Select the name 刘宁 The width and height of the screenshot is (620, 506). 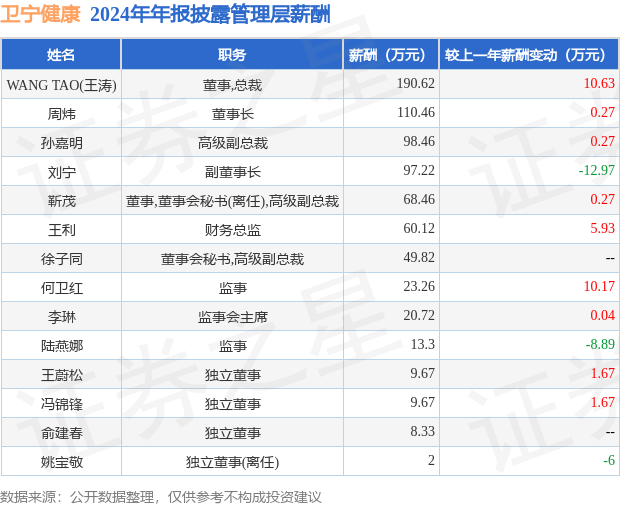pyautogui.click(x=61, y=172)
